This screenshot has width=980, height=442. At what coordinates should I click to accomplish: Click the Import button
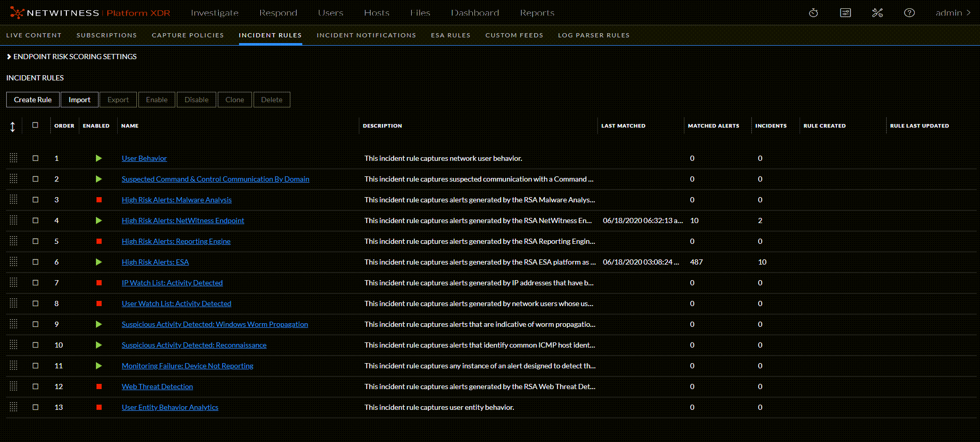[x=79, y=100]
